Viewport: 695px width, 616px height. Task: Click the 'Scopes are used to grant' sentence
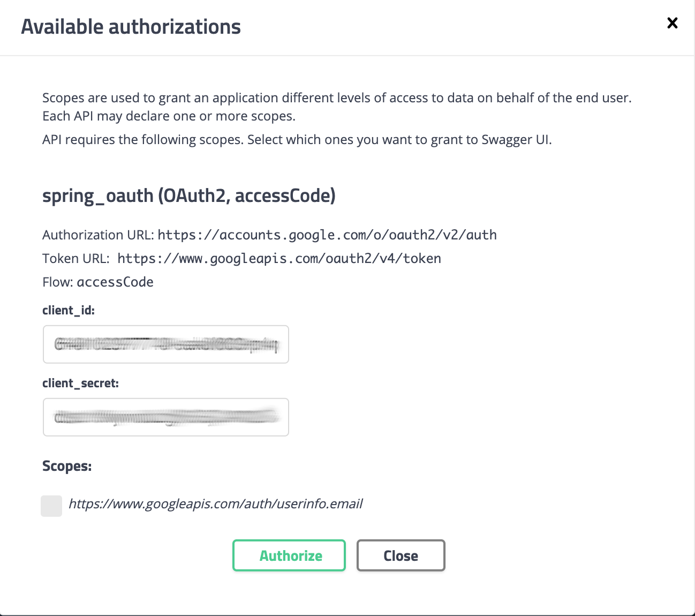pos(337,98)
